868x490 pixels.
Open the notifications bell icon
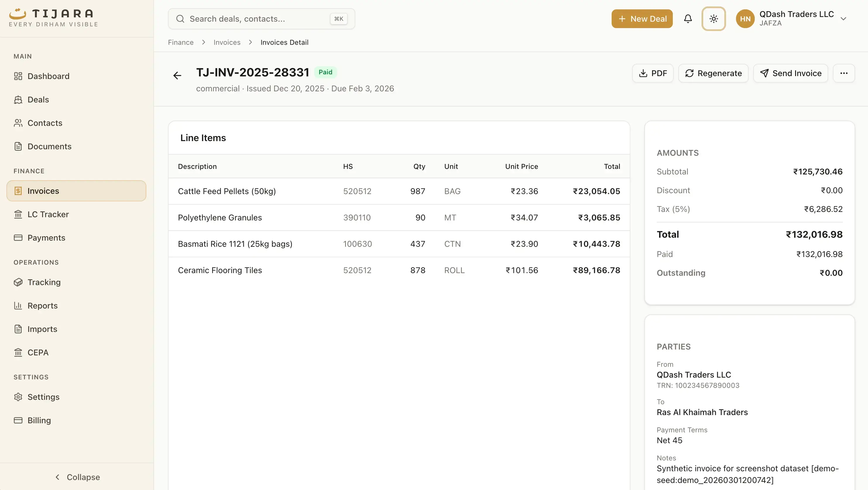click(x=688, y=18)
